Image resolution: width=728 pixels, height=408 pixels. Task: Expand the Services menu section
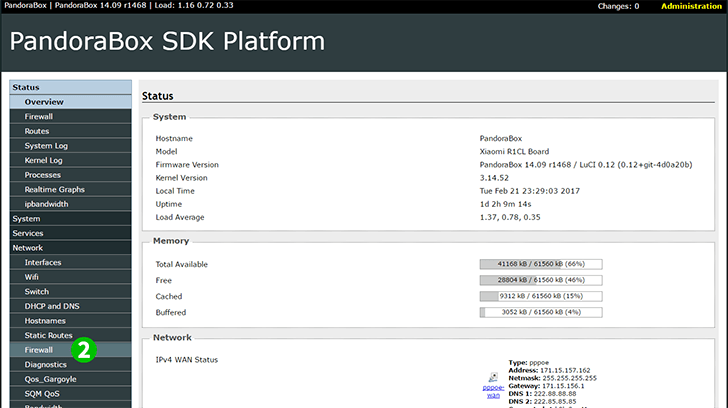coord(28,233)
